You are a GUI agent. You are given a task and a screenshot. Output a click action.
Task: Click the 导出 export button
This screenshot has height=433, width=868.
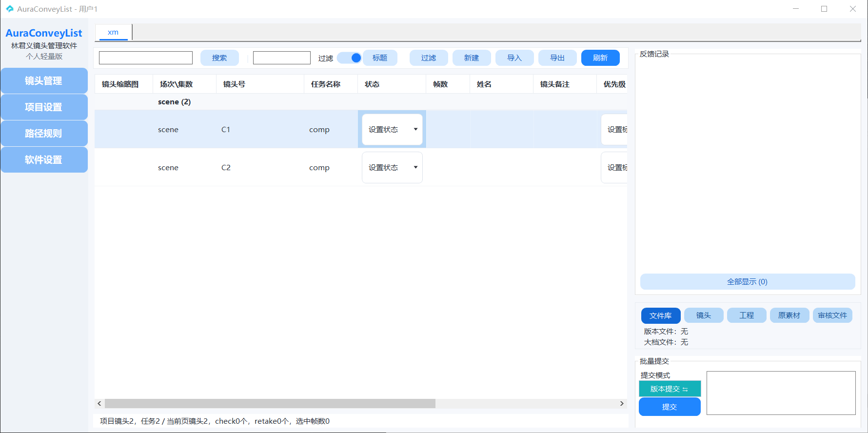pyautogui.click(x=557, y=58)
